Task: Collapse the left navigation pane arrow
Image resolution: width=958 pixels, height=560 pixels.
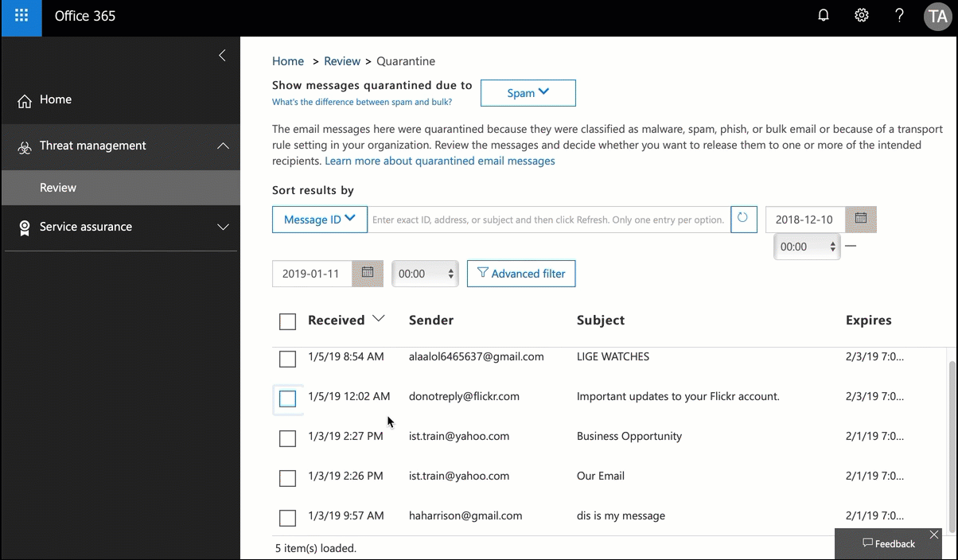Action: [222, 55]
